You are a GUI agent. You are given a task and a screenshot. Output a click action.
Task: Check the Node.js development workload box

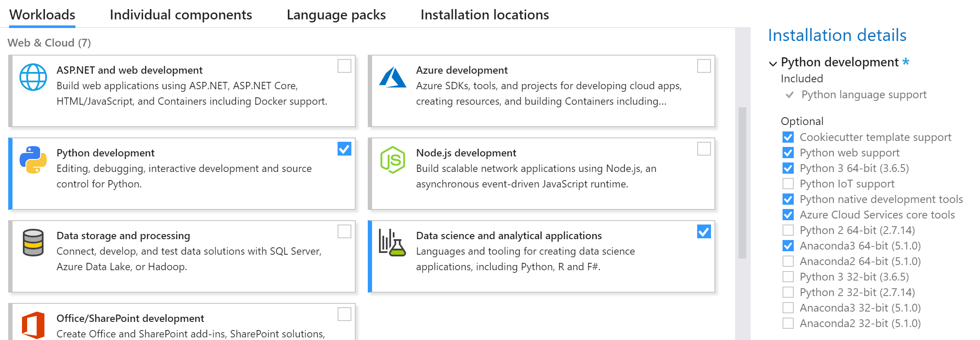click(x=704, y=149)
